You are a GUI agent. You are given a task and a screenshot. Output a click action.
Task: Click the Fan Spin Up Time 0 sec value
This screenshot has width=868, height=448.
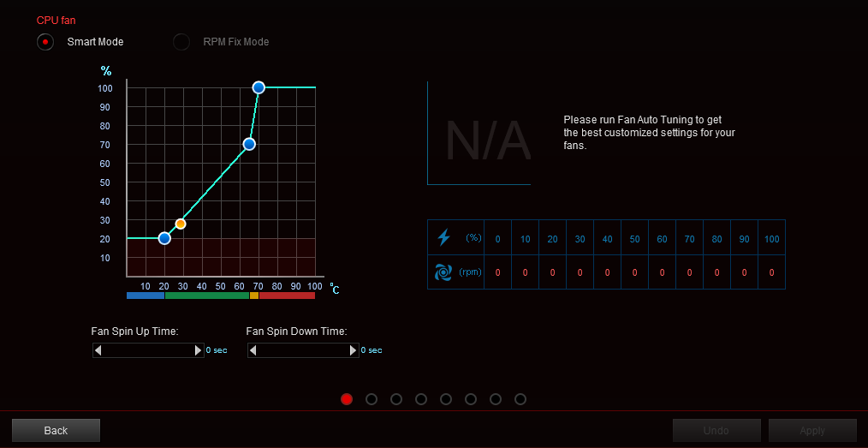point(217,350)
